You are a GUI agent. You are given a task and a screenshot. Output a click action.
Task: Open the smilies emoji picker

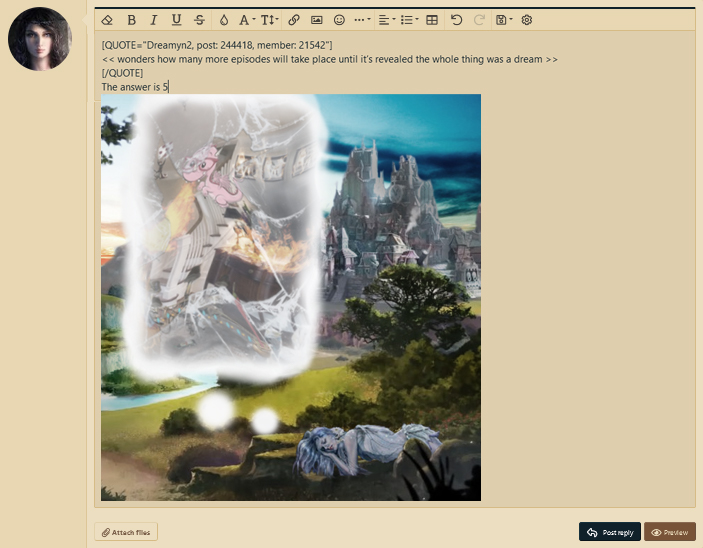339,20
